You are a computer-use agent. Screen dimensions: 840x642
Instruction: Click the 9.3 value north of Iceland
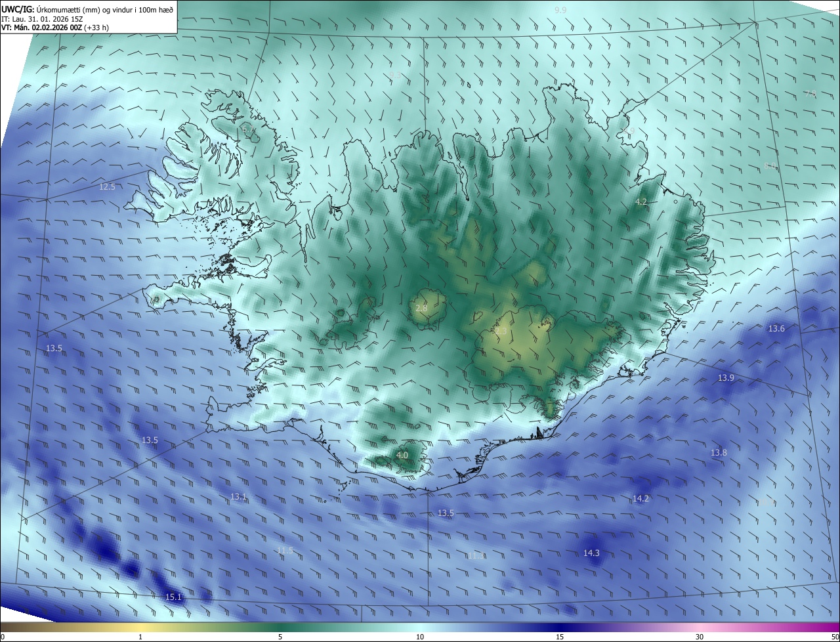point(395,75)
